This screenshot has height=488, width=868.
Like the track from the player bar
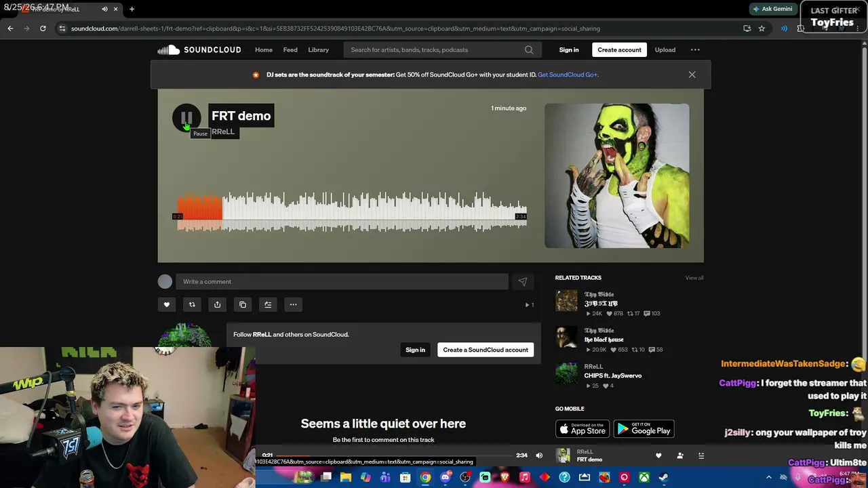pyautogui.click(x=658, y=455)
